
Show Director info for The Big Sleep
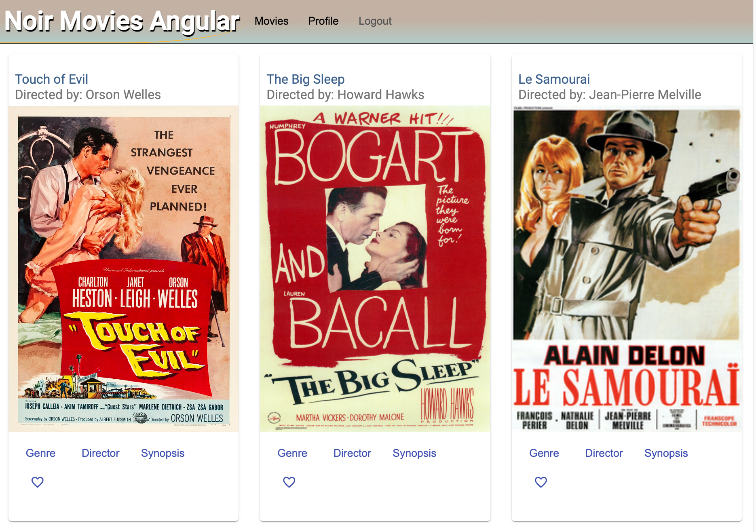tap(353, 453)
